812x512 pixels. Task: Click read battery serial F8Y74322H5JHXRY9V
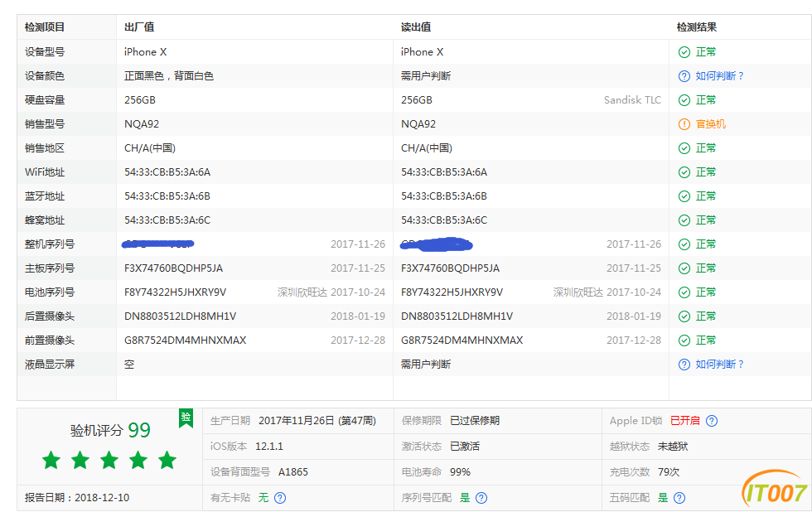point(452,292)
